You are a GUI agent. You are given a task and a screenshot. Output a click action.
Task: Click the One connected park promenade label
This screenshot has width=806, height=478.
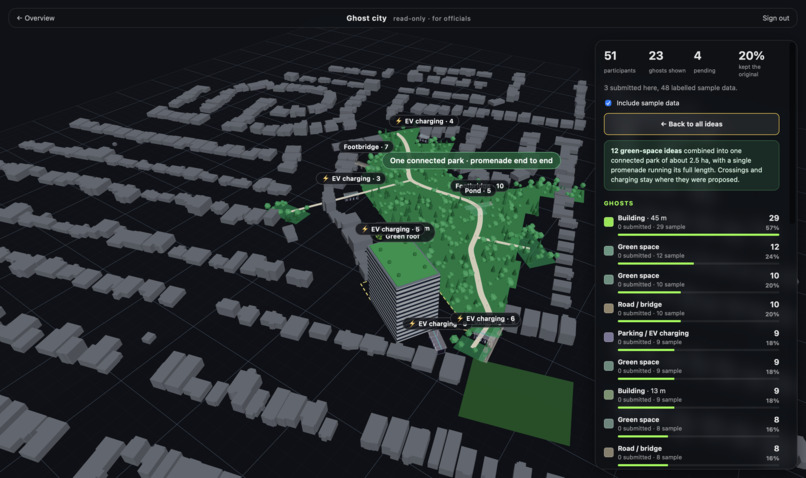471,160
